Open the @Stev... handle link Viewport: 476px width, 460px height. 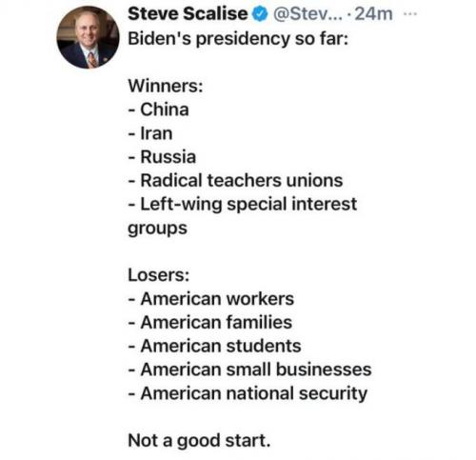[x=307, y=14]
